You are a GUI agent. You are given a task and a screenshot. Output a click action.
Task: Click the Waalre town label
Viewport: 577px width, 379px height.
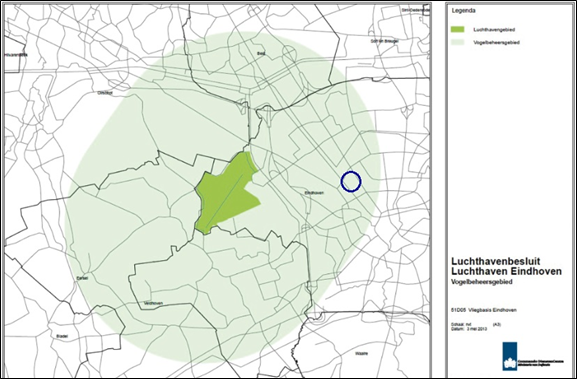click(x=361, y=353)
